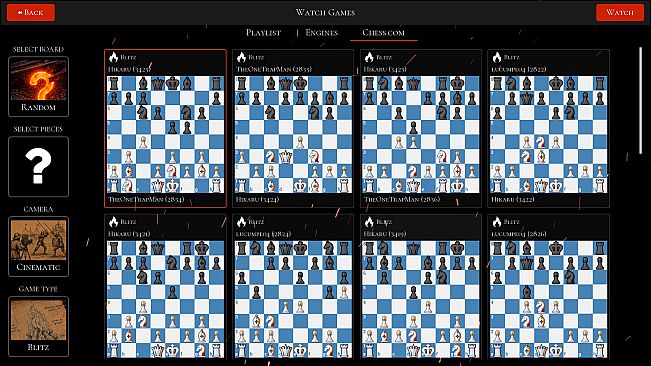This screenshot has height=366, width=651.
Task: Click flame icon on TheOneTrapMan (2835) card
Action: point(241,57)
